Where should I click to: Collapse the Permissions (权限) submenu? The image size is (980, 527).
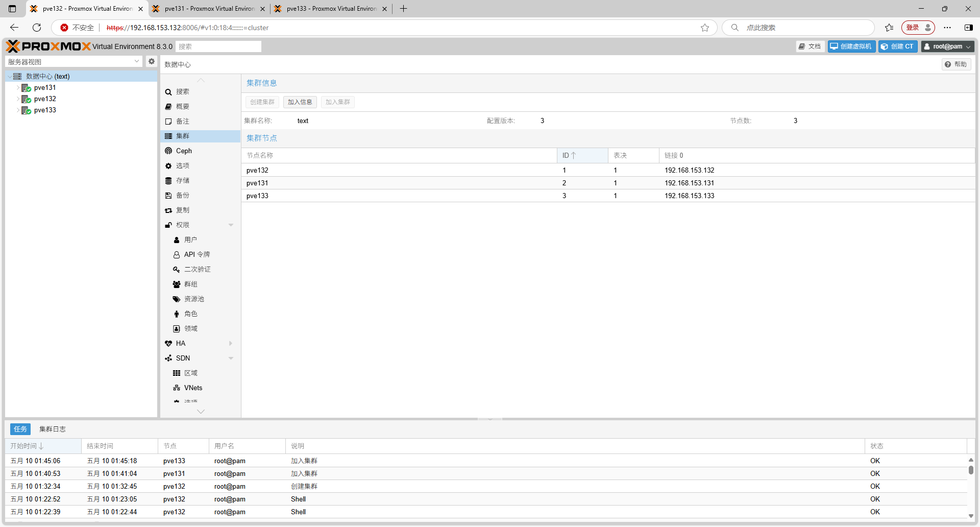tap(231, 225)
